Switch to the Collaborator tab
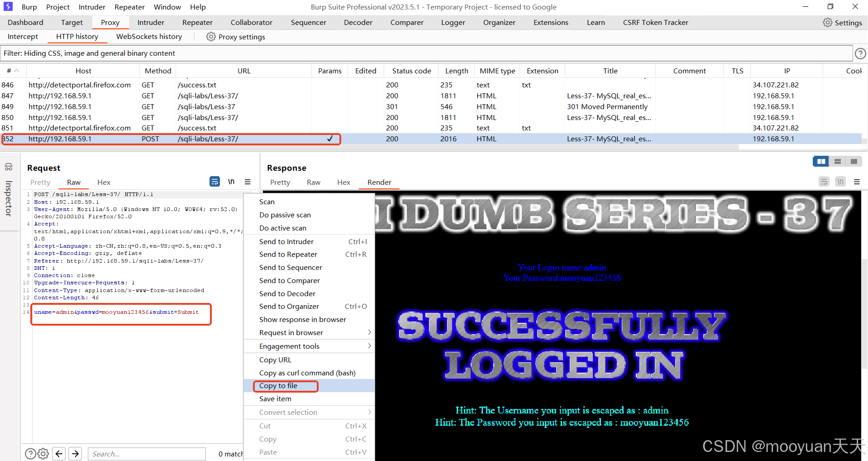The width and height of the screenshot is (868, 461). point(252,23)
